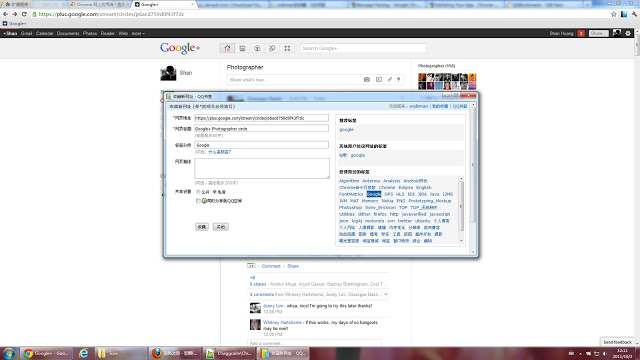The image size is (640, 360).
Task: Switch to the first browser tab
Action: [x=33, y=4]
